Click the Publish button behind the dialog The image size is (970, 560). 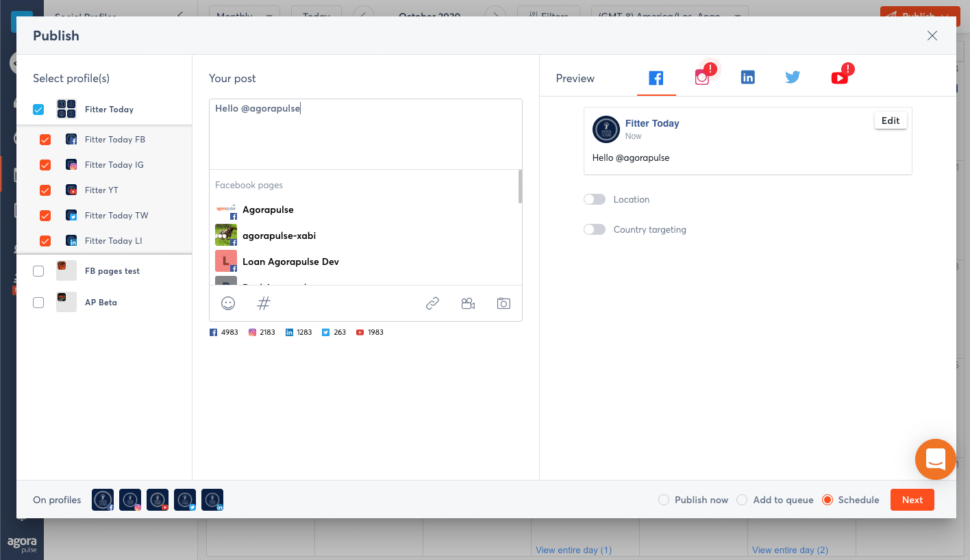(x=919, y=16)
